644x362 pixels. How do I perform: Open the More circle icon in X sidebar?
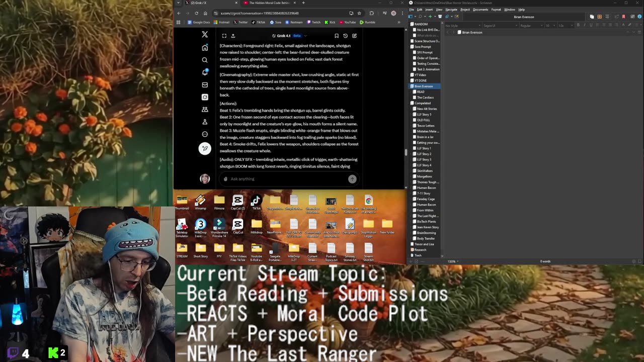coord(205,134)
